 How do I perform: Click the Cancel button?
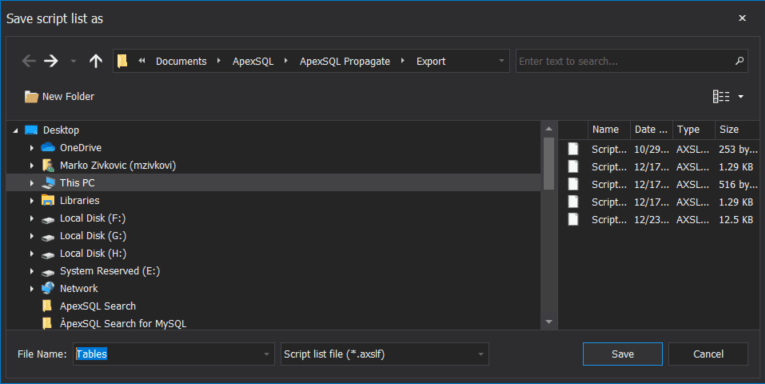pyautogui.click(x=708, y=354)
